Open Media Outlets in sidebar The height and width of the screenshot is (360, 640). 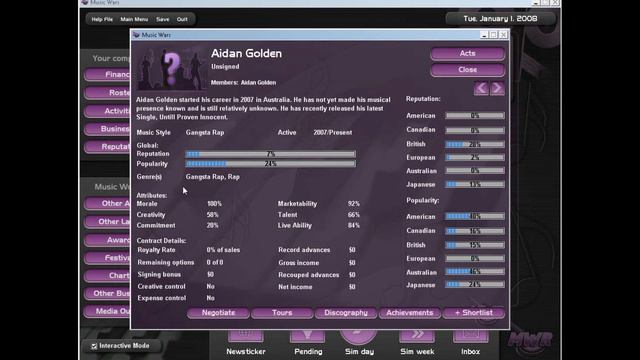pos(107,311)
